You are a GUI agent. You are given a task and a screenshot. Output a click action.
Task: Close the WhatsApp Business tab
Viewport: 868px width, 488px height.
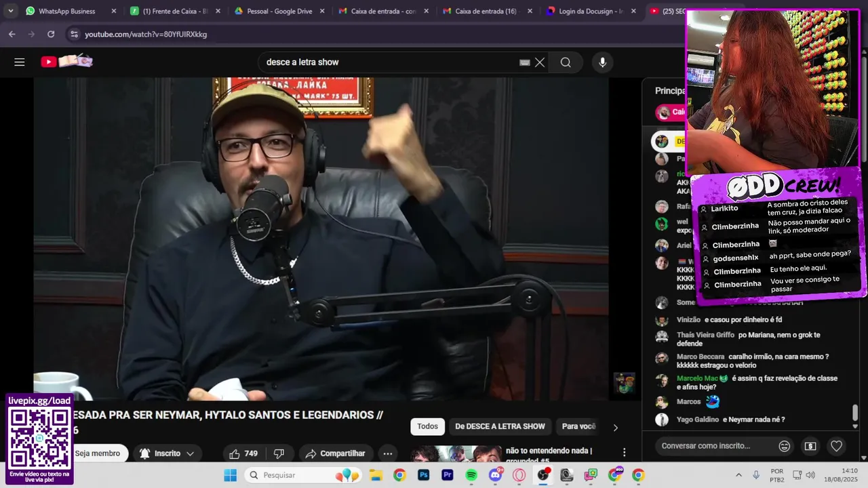coord(114,11)
